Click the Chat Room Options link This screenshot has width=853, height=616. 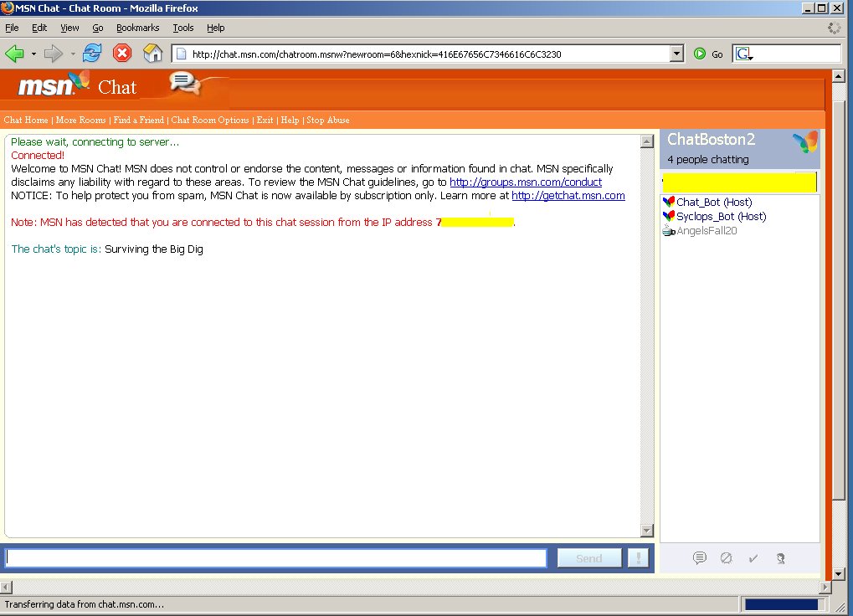tap(210, 120)
